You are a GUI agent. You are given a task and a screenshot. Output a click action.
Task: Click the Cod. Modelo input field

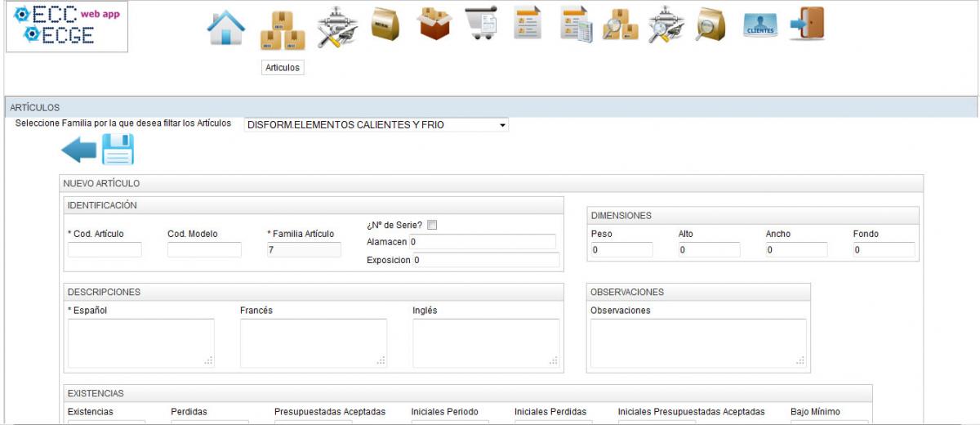coord(204,250)
